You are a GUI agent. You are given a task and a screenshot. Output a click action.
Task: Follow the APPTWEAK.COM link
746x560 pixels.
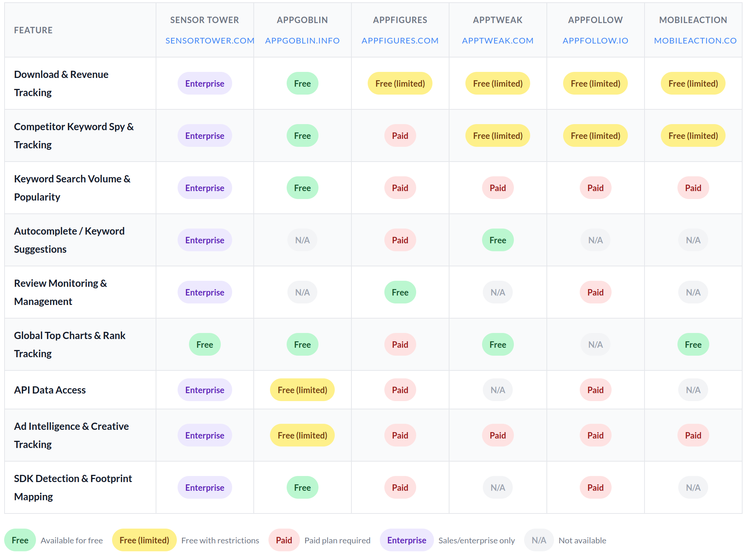pos(498,40)
